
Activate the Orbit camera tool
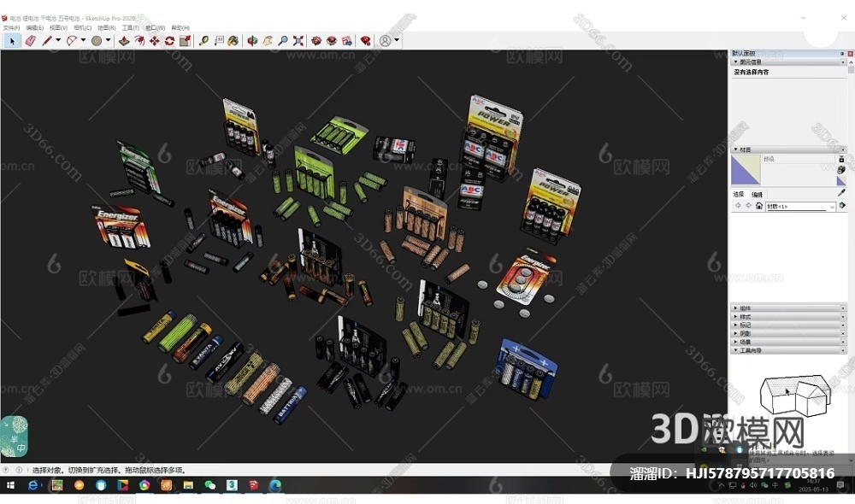tap(252, 41)
